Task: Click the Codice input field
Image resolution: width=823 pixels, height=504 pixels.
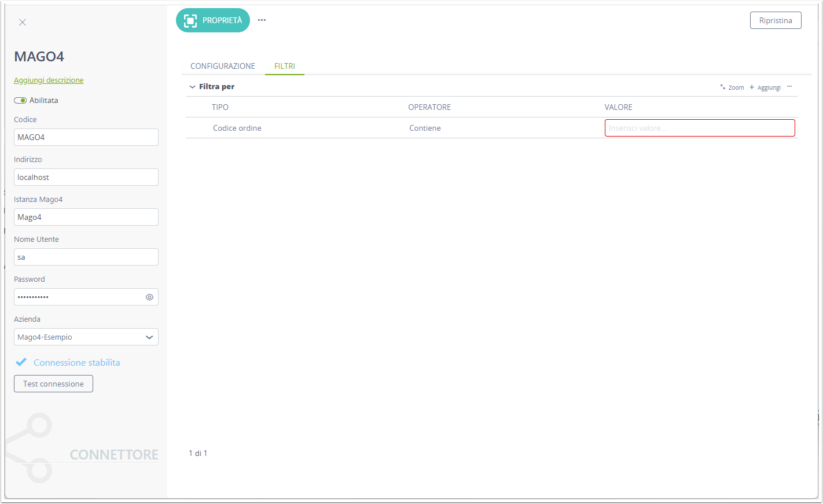Action: pyautogui.click(x=86, y=137)
